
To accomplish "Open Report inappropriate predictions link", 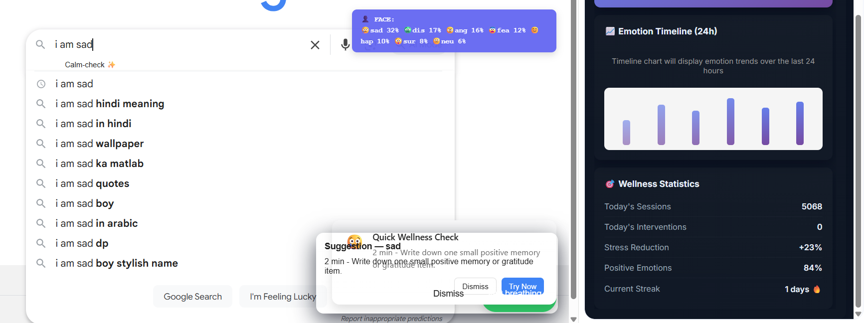I will (x=391, y=319).
